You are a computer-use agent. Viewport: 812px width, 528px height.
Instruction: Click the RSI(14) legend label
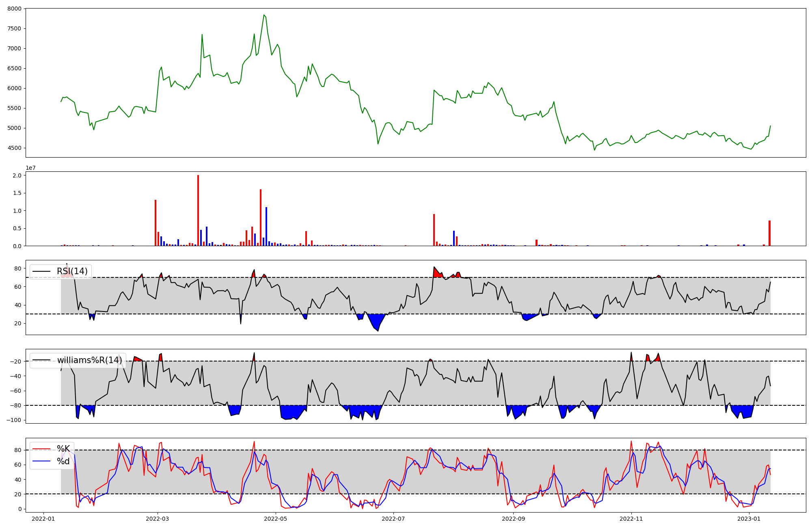(x=72, y=271)
